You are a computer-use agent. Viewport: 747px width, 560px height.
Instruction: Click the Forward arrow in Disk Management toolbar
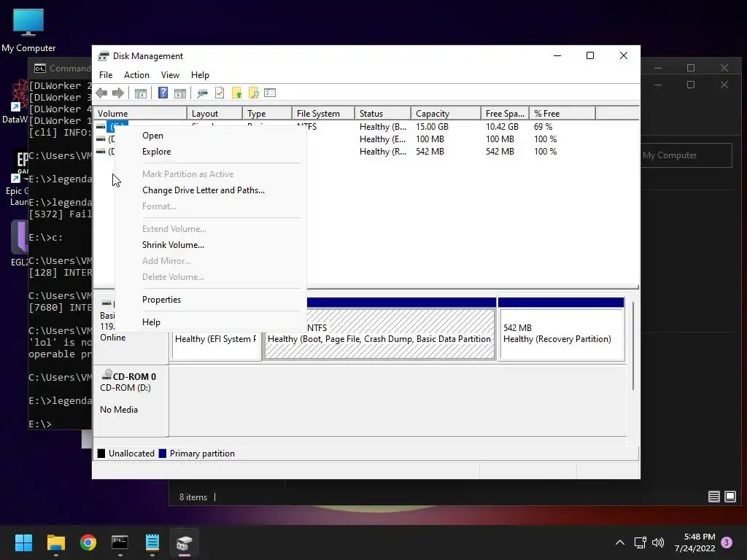point(117,93)
